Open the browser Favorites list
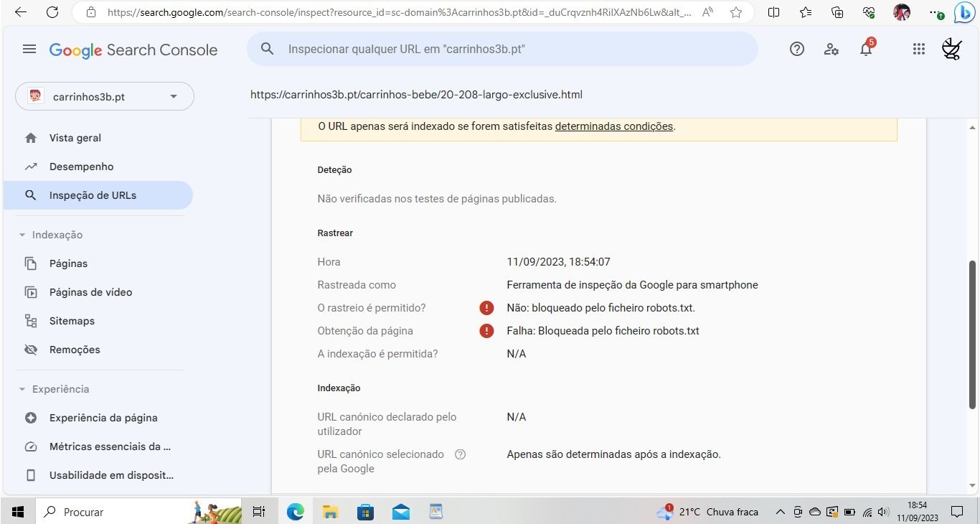Screen dimensions: 980x524 (x=806, y=12)
